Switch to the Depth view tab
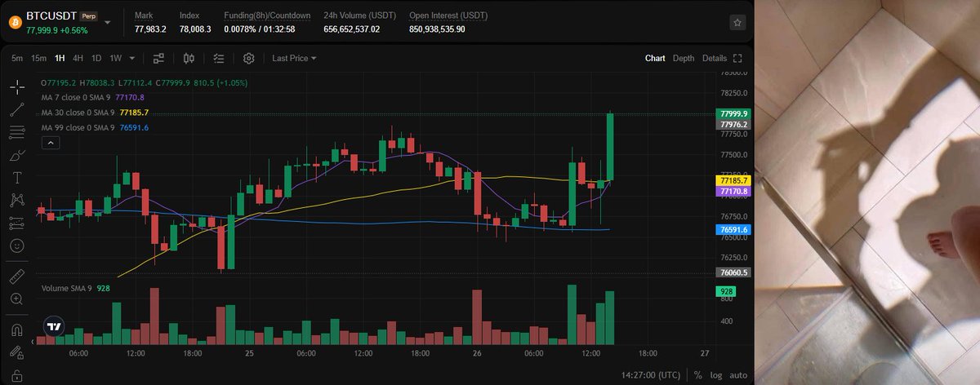 coord(684,59)
